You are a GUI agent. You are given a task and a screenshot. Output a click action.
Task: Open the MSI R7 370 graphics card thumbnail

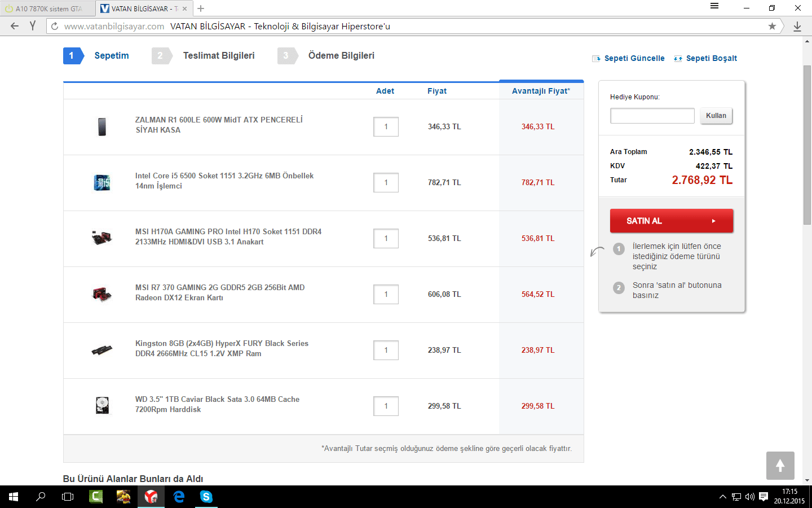(102, 294)
